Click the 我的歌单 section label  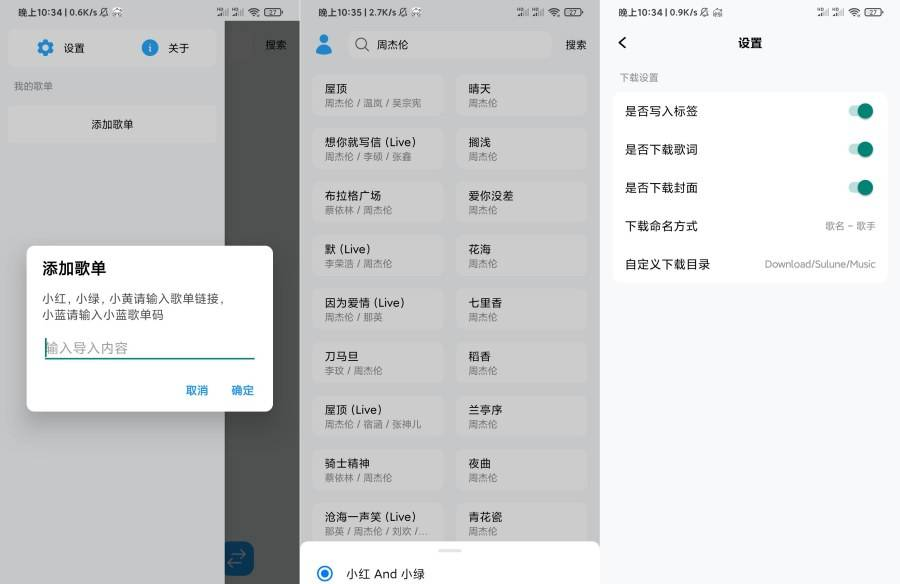(33, 86)
